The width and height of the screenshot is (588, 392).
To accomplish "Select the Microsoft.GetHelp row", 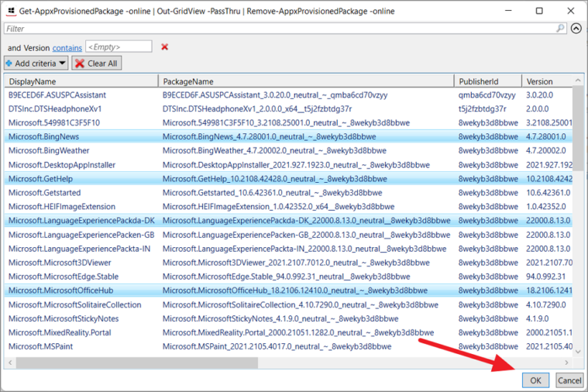I will [x=288, y=178].
